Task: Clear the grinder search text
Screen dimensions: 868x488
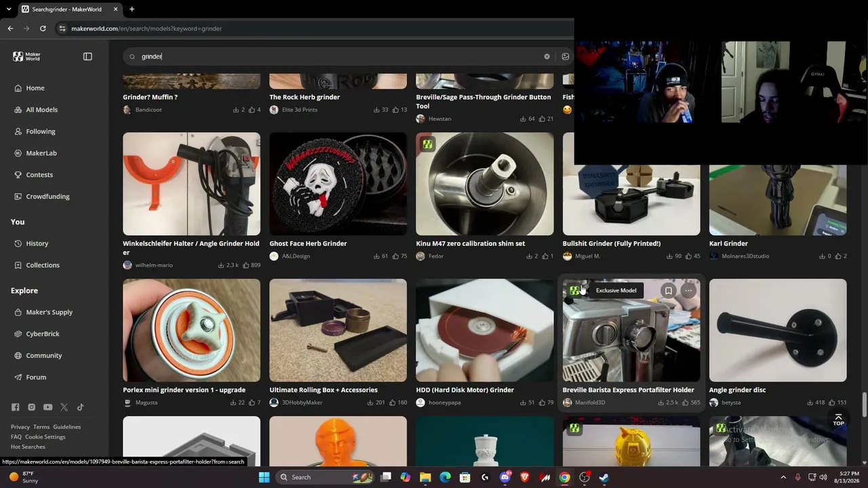Action: [x=547, y=56]
